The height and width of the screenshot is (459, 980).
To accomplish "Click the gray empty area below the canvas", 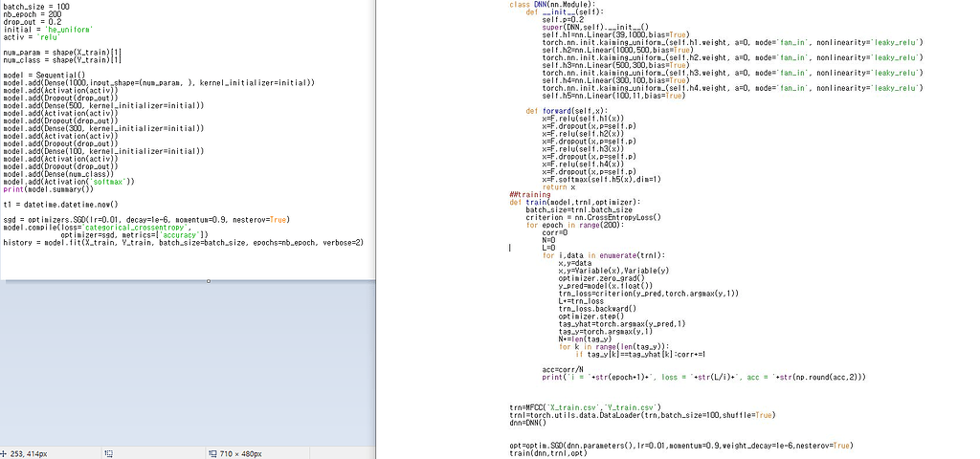I will (191, 363).
